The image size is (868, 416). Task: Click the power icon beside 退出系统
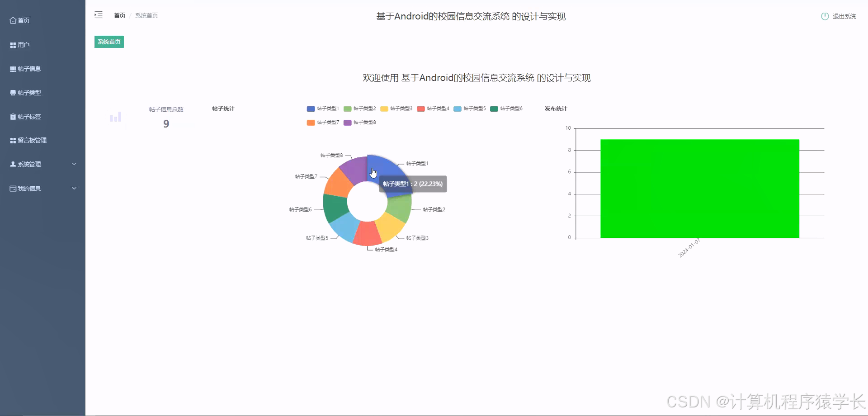point(825,16)
